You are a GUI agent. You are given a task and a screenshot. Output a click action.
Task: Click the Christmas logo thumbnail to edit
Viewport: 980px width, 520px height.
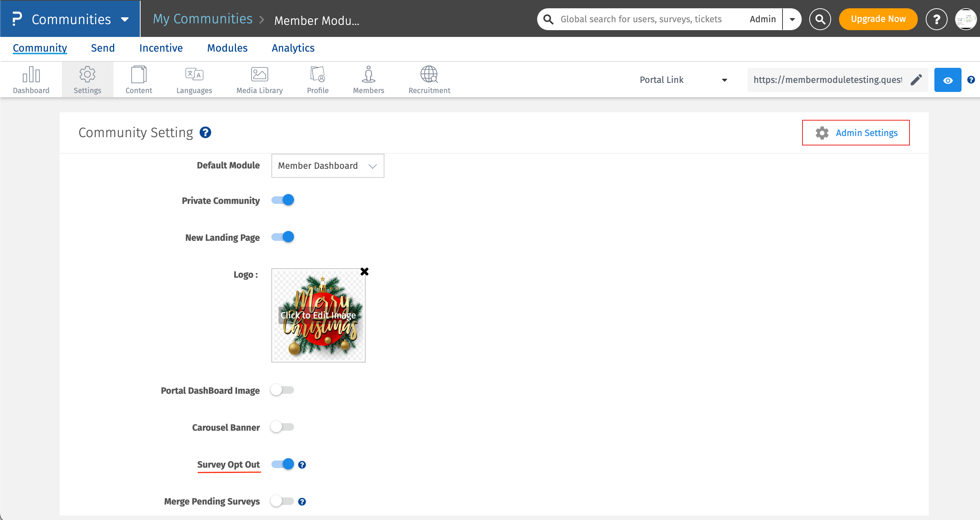point(318,315)
